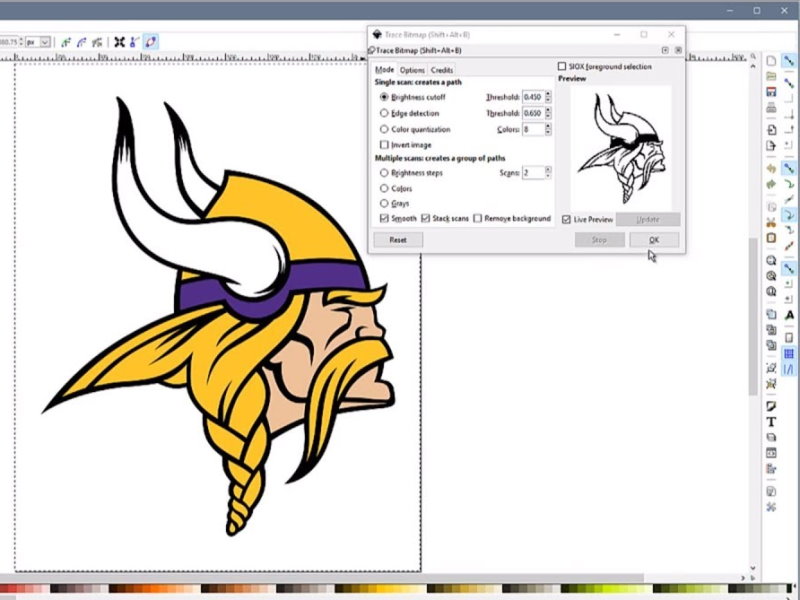Viewport: 800px width, 600px height.
Task: Toggle Show transformation handles icon
Action: 119,42
